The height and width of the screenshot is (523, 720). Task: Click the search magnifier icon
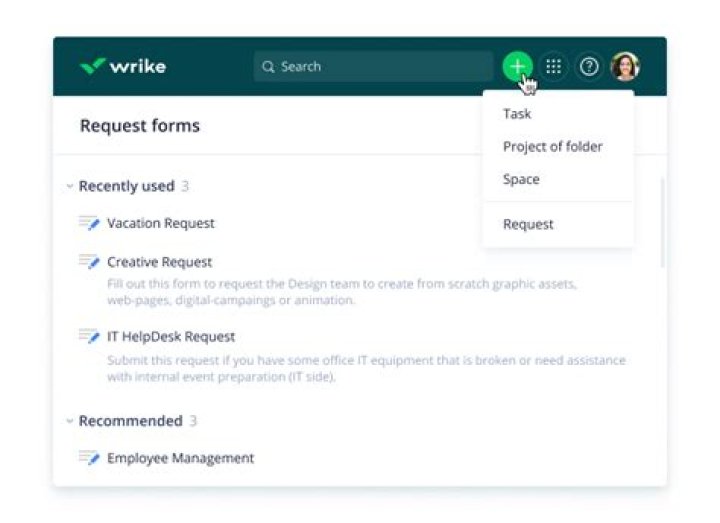pos(268,67)
